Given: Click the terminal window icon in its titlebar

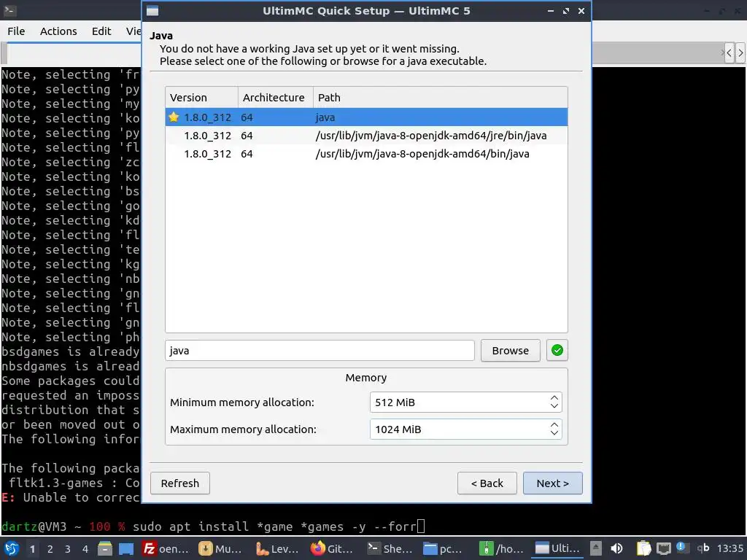Looking at the screenshot, I should tap(10, 10).
